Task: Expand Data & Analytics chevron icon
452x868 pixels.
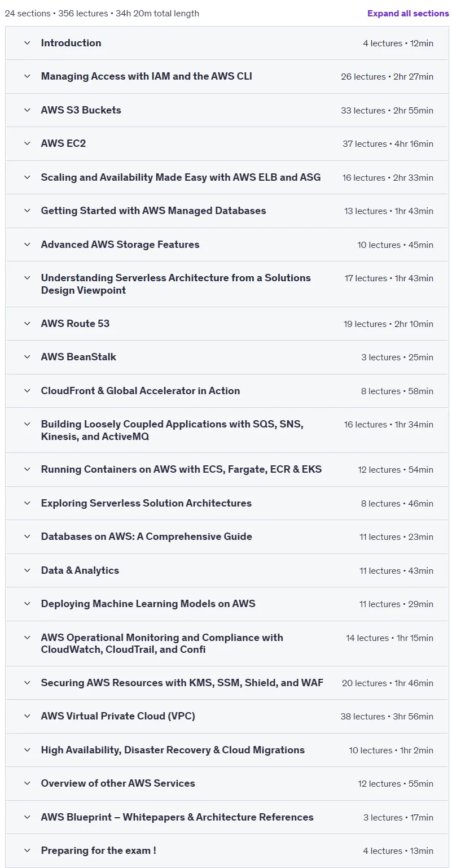Action: 27,570
